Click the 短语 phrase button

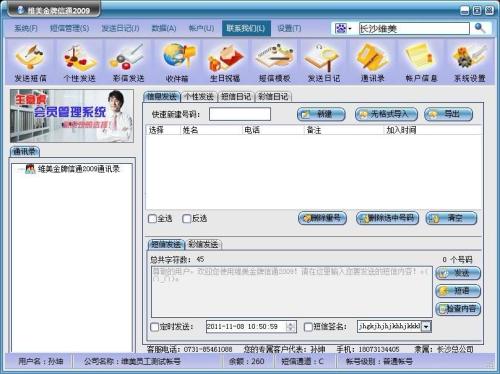pyautogui.click(x=458, y=291)
